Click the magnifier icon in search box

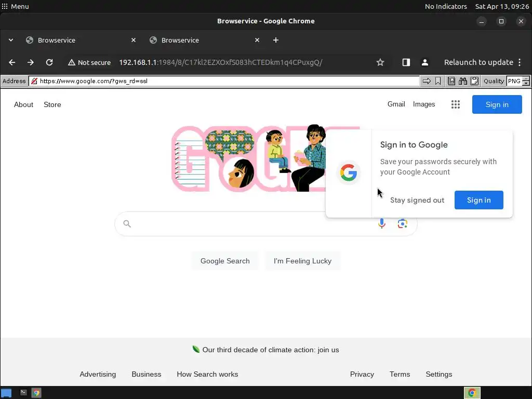click(127, 223)
